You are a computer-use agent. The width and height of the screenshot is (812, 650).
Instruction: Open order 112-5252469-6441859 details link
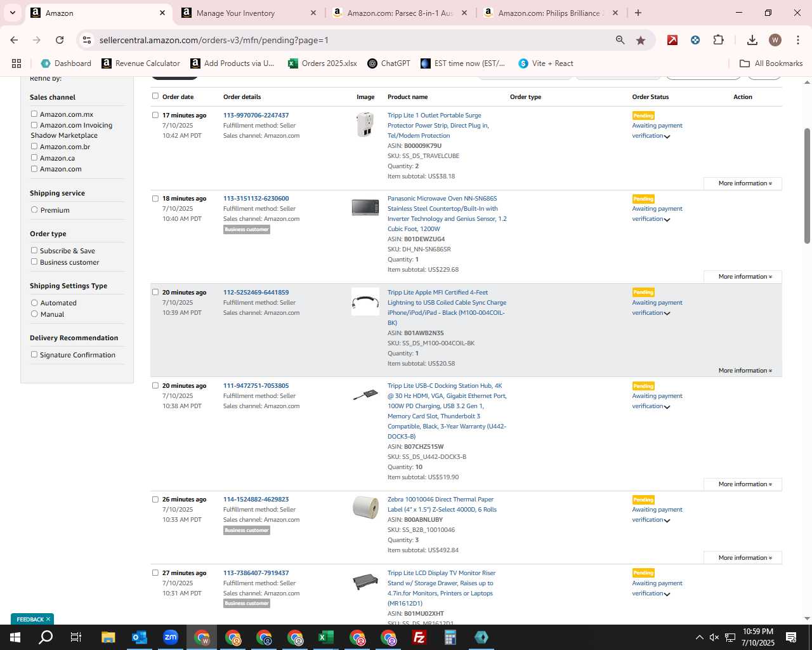(x=256, y=293)
